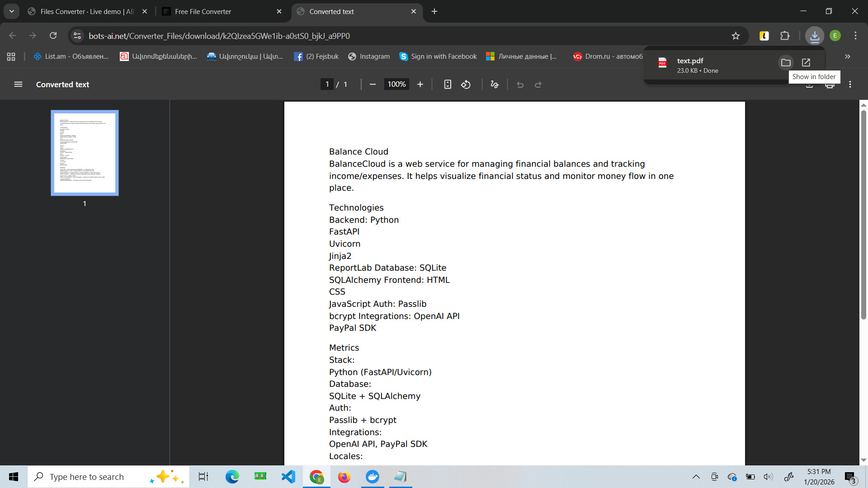This screenshot has height=488, width=868.
Task: Show the hidden bookmarks via double-chevron
Action: 848,56
